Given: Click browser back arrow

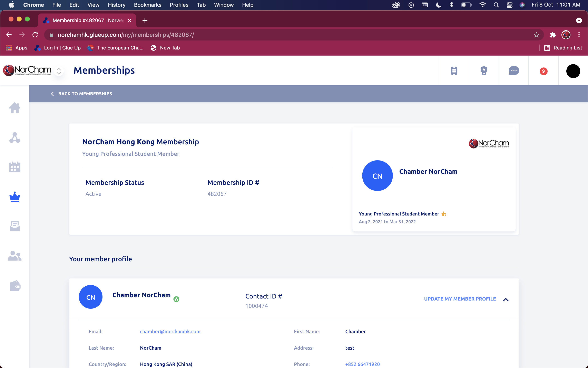Looking at the screenshot, I should [x=9, y=35].
